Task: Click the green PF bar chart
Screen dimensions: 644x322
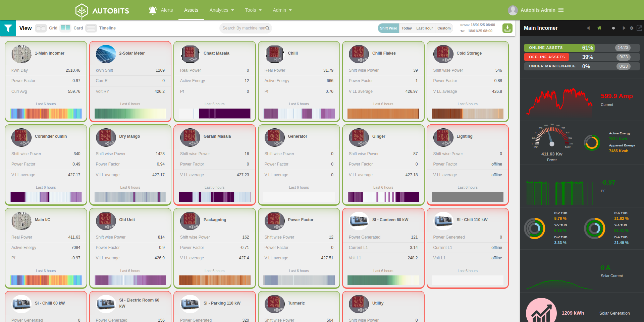Action: tap(559, 193)
